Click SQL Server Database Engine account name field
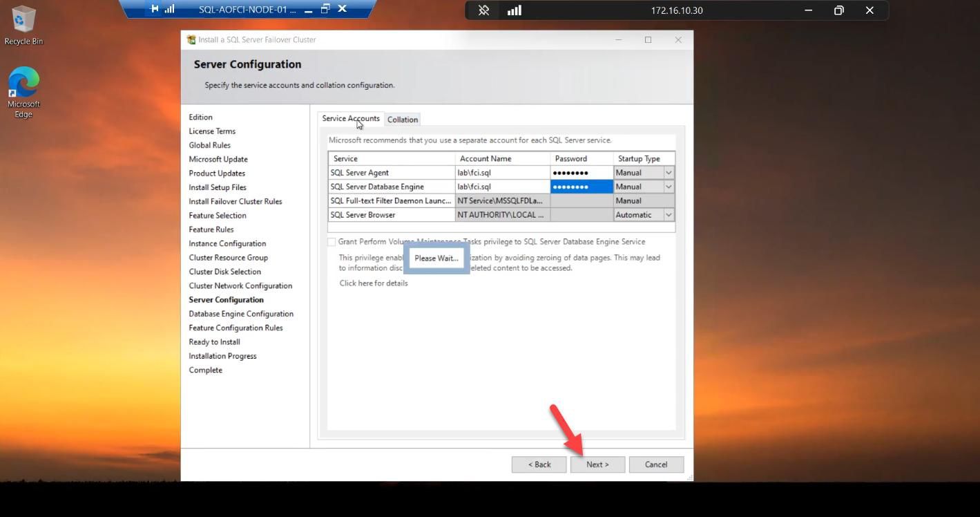This screenshot has height=517, width=980. coord(503,187)
